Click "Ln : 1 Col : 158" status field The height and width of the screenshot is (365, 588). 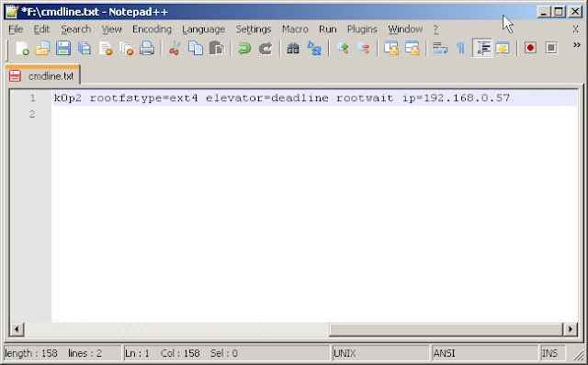(162, 353)
